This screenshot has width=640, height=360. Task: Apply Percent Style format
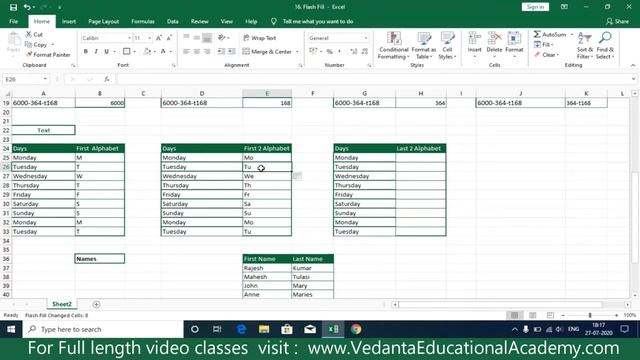329,51
